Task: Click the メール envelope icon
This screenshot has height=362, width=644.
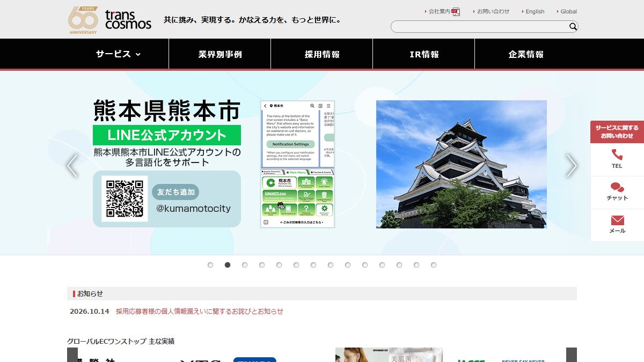Action: click(x=617, y=220)
